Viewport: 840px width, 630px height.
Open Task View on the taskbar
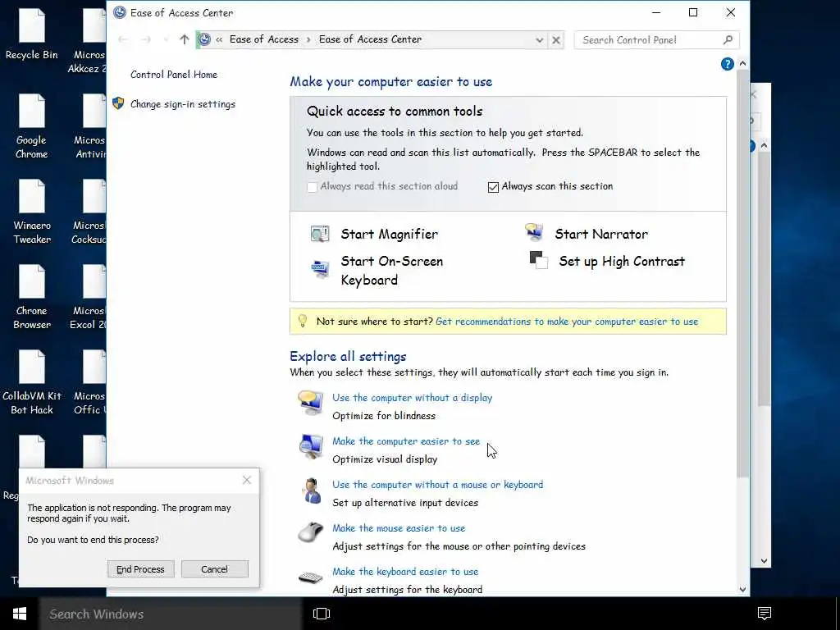pos(322,614)
